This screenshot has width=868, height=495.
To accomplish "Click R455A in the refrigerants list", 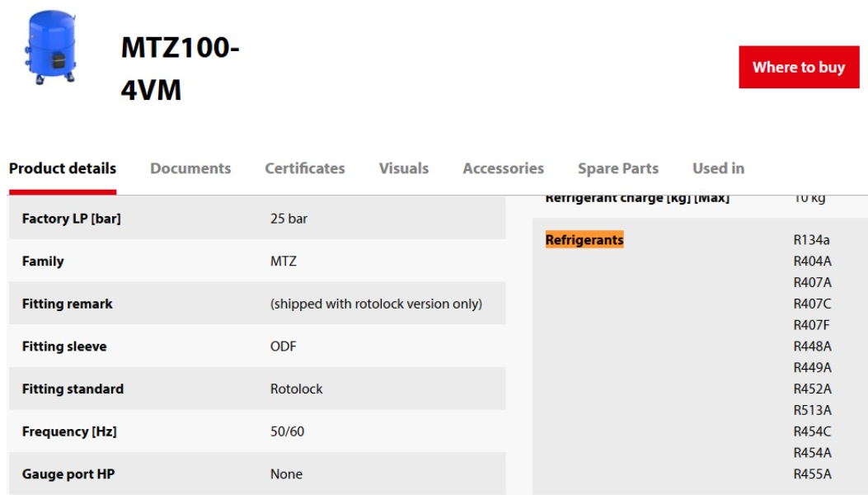I will pos(812,474).
